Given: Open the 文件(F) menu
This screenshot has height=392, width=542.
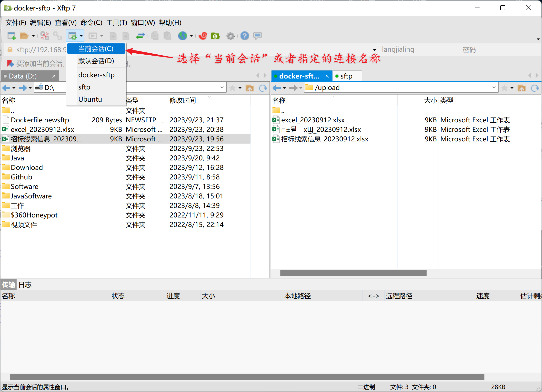Looking at the screenshot, I should click(x=16, y=23).
